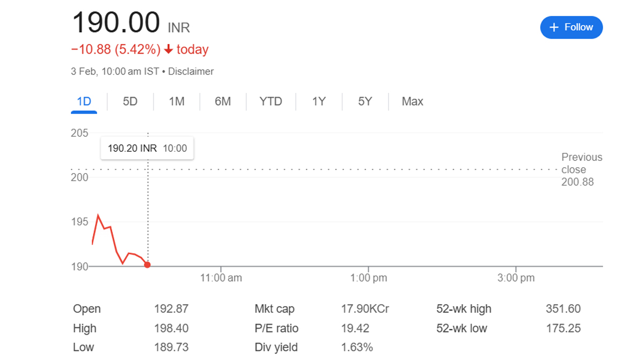The image size is (644, 362).
Task: Open the 6M chart range
Action: 223,101
